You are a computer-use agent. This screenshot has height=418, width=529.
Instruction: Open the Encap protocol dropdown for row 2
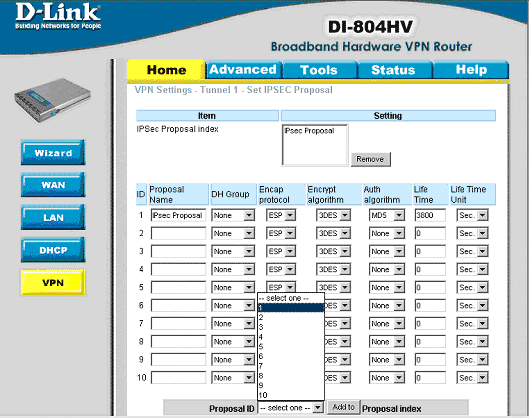point(281,233)
